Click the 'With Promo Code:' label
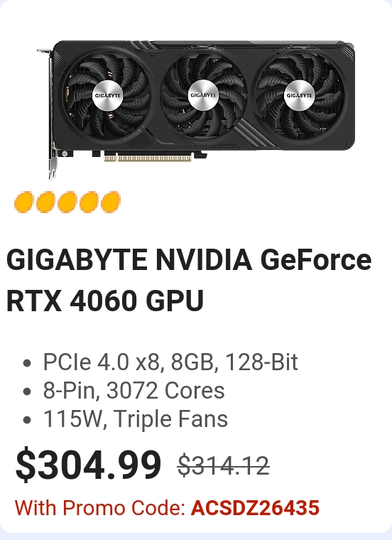Image resolution: width=392 pixels, height=540 pixels. pyautogui.click(x=100, y=508)
